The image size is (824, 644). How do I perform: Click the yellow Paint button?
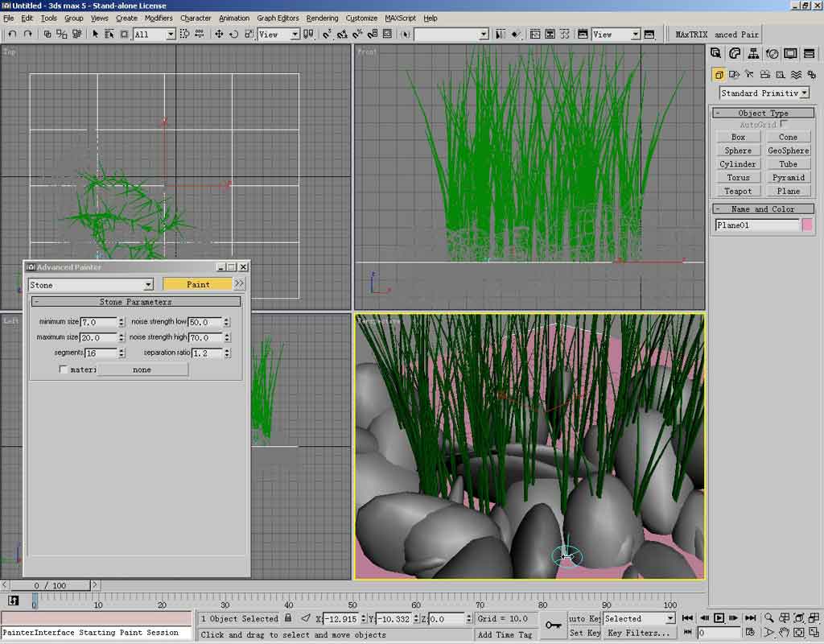tap(197, 284)
